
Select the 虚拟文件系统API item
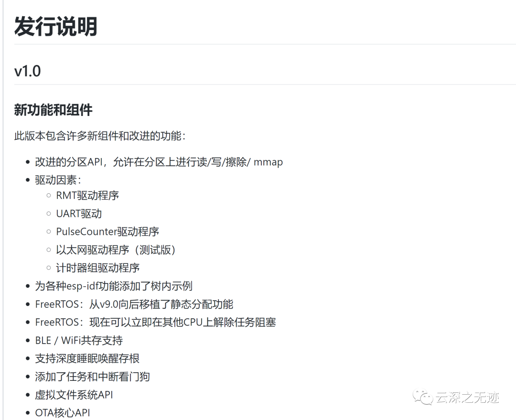[x=74, y=395]
